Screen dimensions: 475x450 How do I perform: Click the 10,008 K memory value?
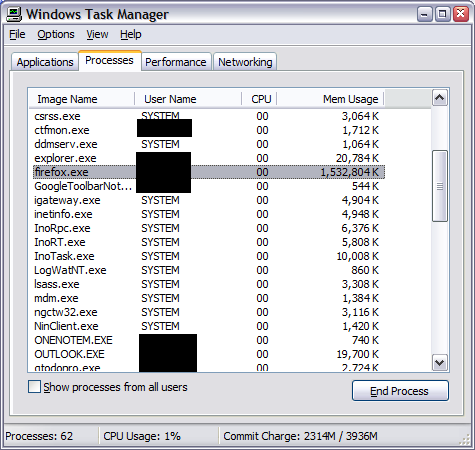point(358,256)
